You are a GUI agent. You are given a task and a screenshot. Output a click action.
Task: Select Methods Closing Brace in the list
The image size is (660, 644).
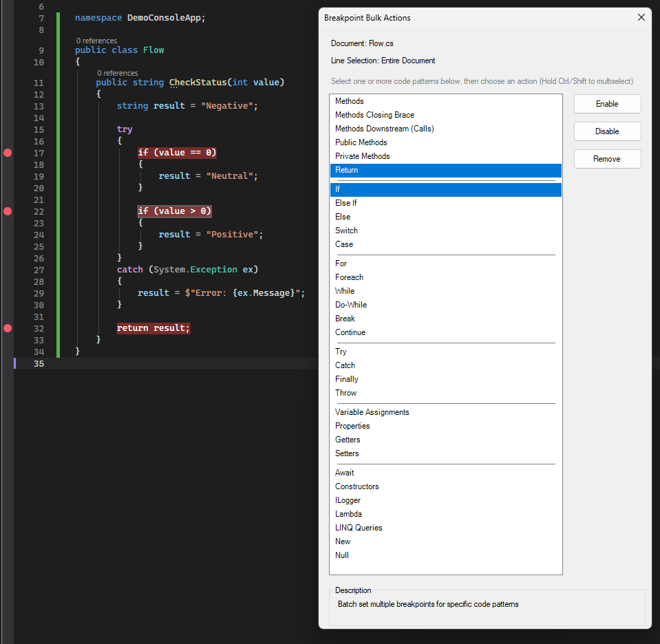click(x=446, y=115)
